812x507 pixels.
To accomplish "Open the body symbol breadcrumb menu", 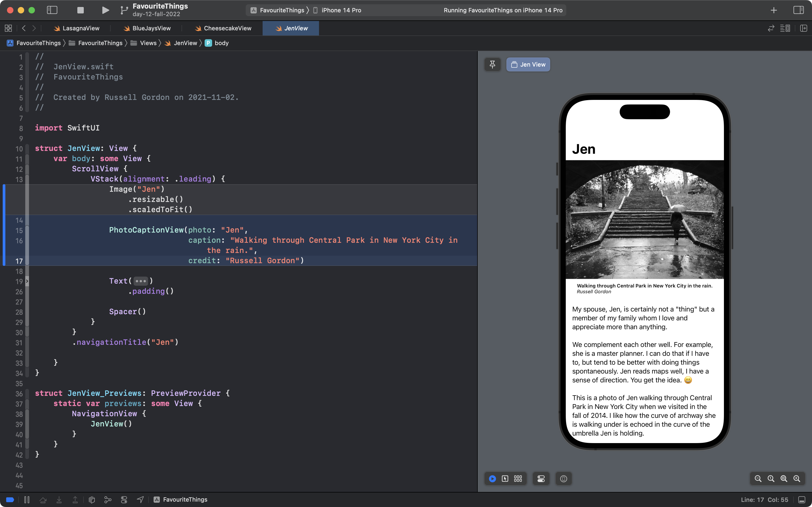I will pyautogui.click(x=221, y=43).
